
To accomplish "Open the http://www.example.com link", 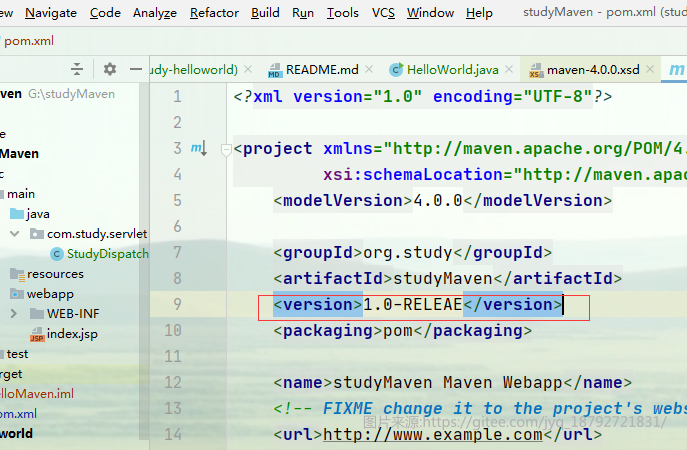I will [x=433, y=435].
